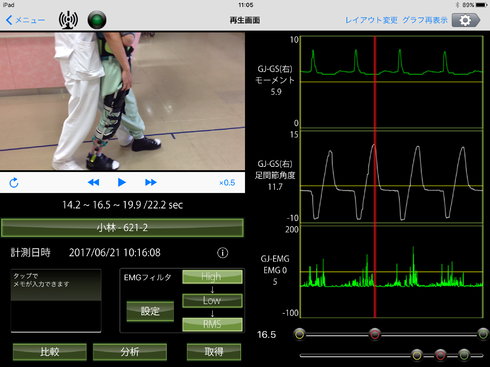Tap the GJ-EMG EMG 0 label
Image resolution: width=490 pixels, height=367 pixels.
[275, 264]
